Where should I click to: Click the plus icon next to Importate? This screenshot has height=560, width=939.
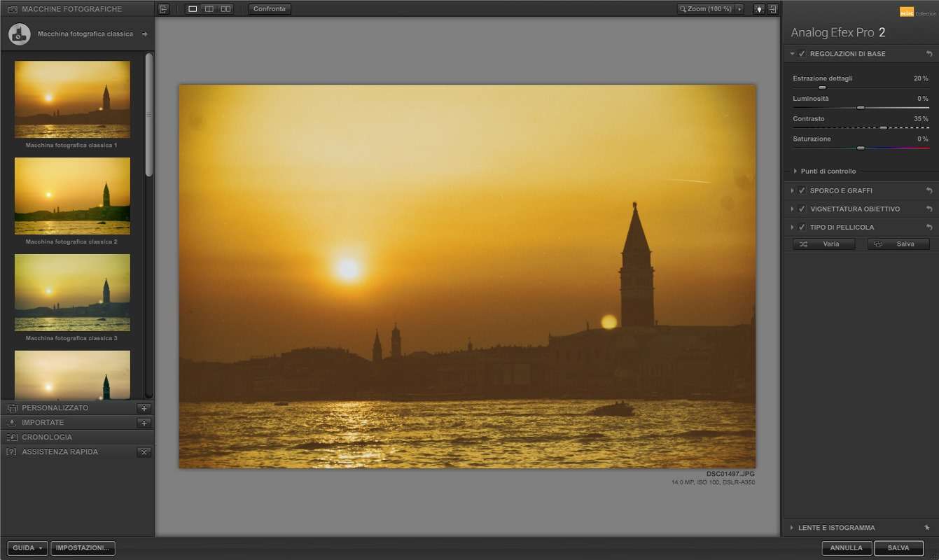144,423
